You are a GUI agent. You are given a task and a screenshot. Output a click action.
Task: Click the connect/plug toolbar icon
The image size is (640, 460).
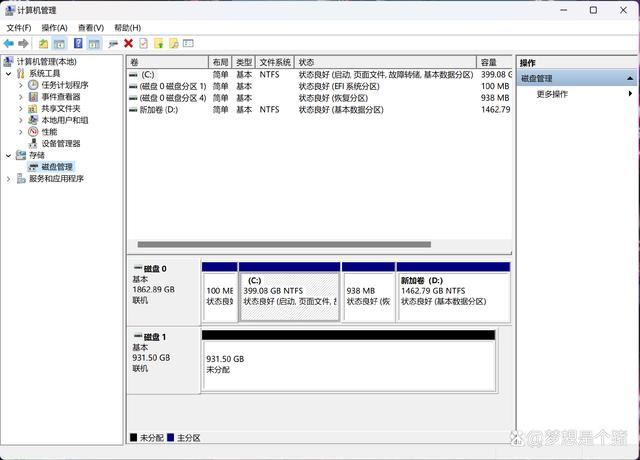tap(113, 43)
